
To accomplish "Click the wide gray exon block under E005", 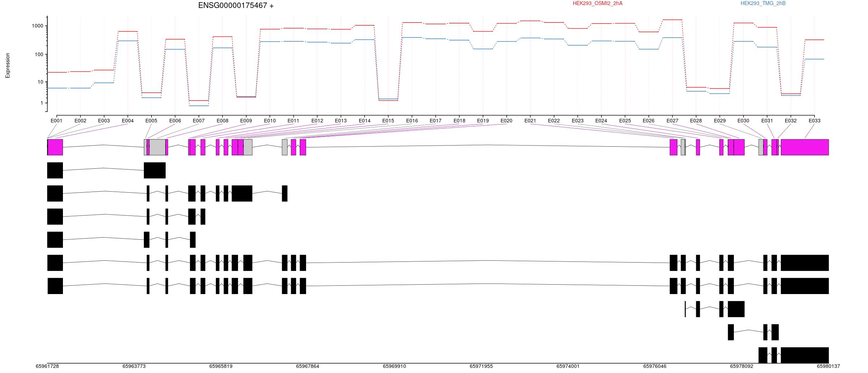I will pyautogui.click(x=157, y=147).
